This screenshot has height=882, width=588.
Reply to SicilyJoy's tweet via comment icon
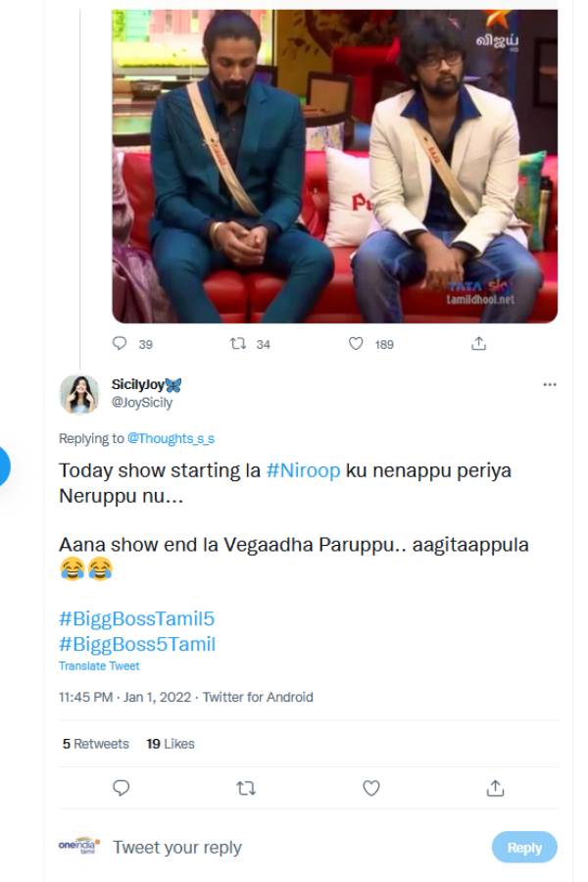click(122, 788)
